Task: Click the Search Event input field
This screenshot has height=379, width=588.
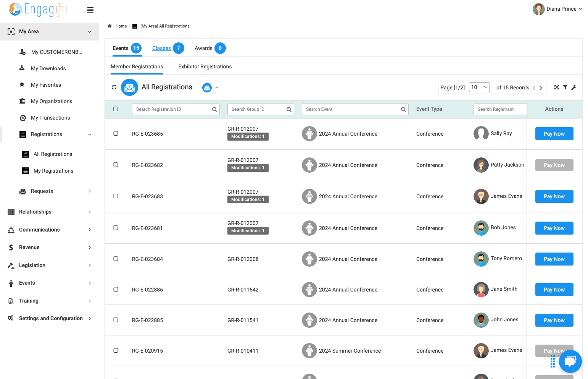Action: (x=355, y=109)
